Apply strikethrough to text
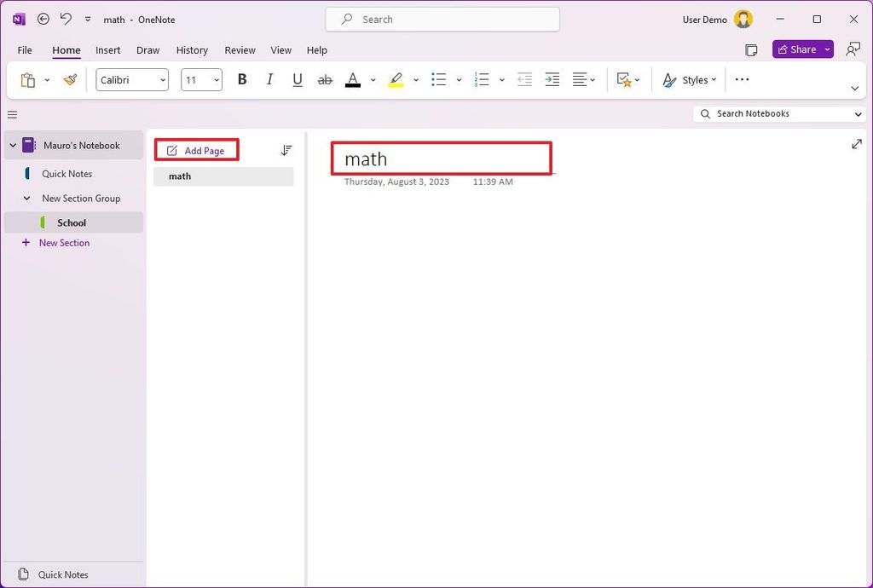Screen dimensions: 873x588 [325, 79]
